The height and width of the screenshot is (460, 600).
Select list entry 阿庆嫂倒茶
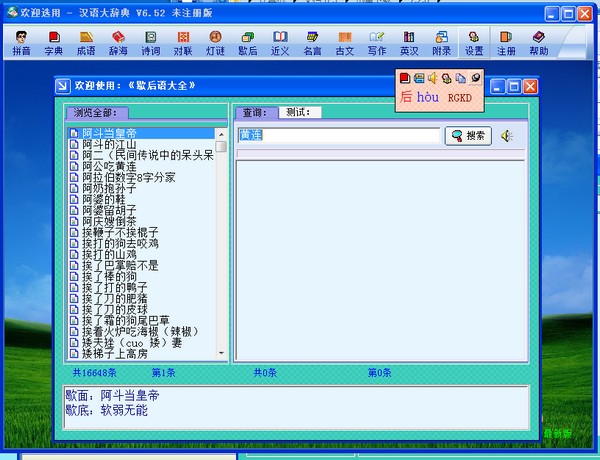coord(141,222)
